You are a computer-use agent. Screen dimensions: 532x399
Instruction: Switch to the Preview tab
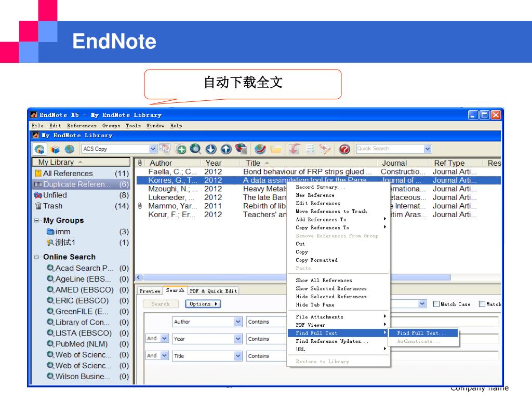(x=150, y=291)
